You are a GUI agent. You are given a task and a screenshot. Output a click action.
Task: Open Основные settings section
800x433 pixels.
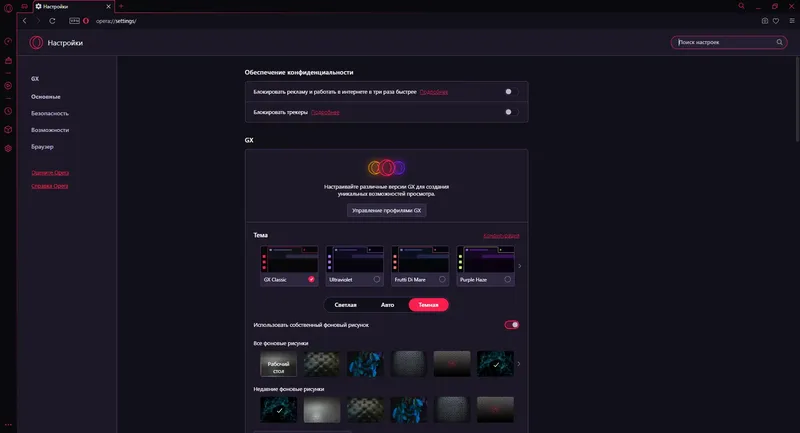click(45, 96)
